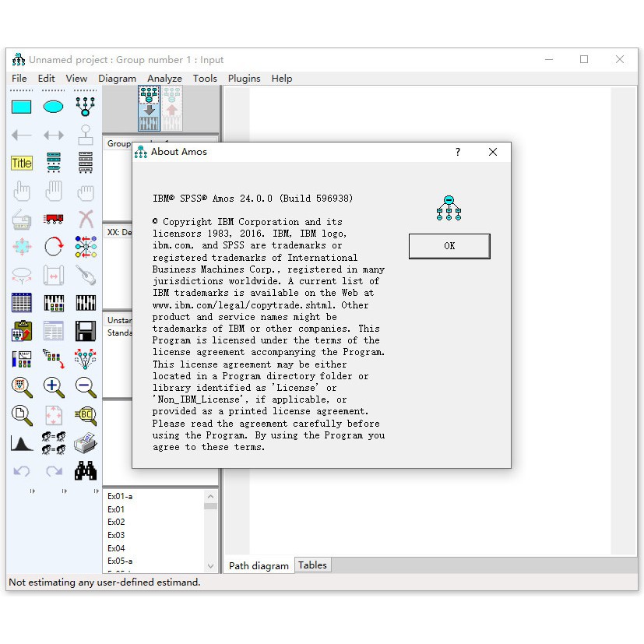Screen dimensions: 644x644
Task: Click the print path diagram printer icon
Action: [86, 443]
